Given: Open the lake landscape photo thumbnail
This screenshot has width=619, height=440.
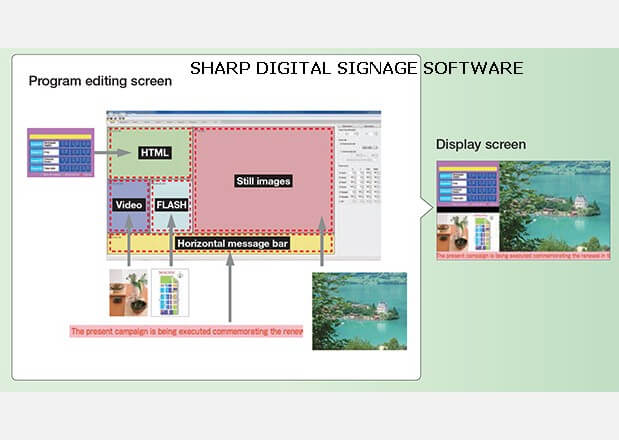Looking at the screenshot, I should [x=359, y=311].
